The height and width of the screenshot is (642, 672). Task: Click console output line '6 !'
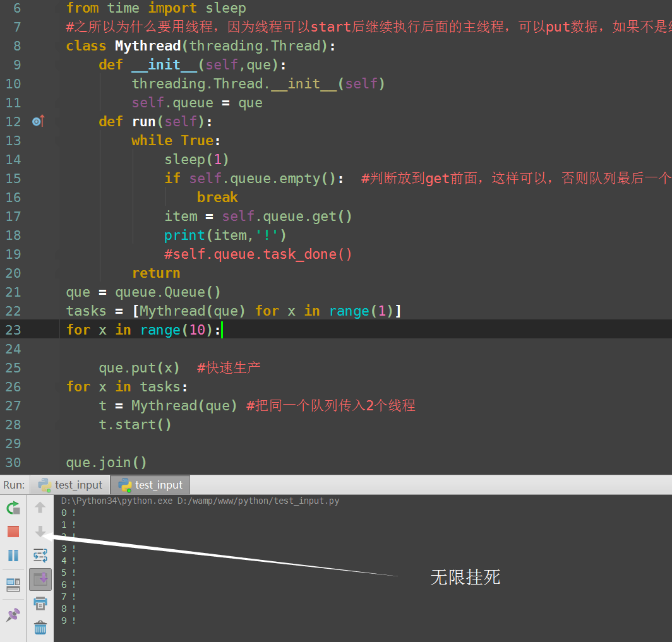[x=69, y=585]
